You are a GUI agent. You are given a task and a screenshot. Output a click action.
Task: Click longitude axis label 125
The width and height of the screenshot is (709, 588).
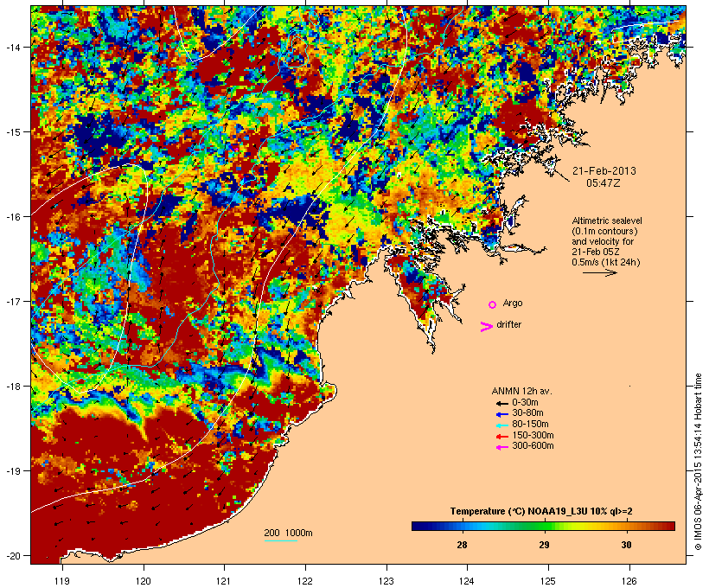point(548,581)
